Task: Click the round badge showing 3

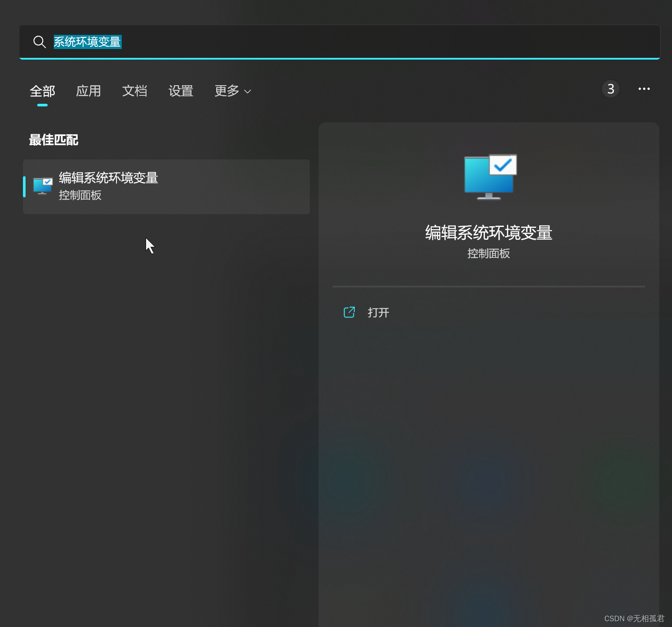Action: pos(611,89)
